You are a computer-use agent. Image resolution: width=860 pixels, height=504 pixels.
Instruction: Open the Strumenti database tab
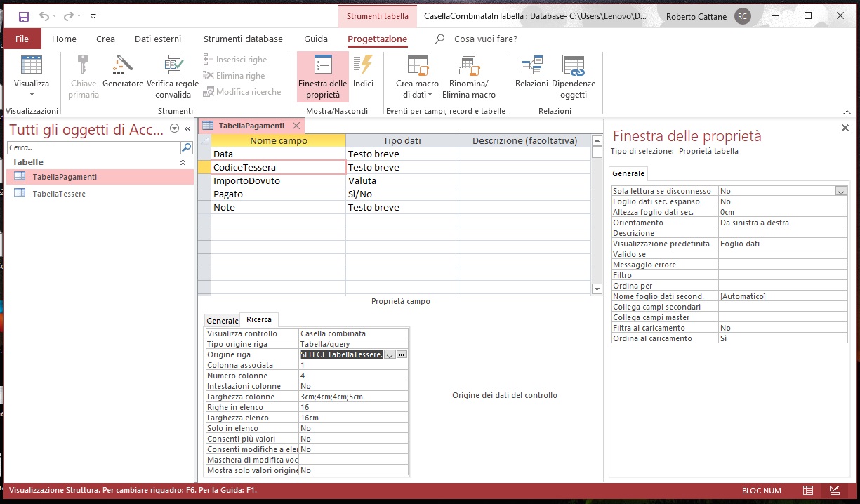[243, 39]
